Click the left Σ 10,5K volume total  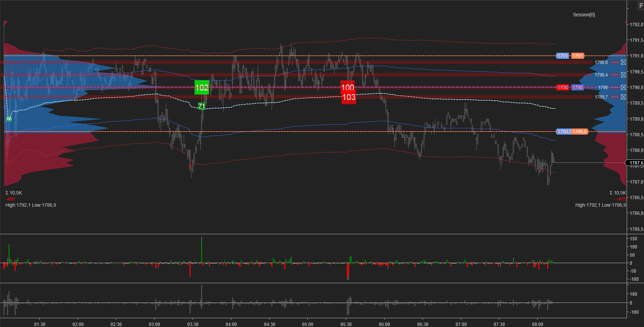[14, 193]
